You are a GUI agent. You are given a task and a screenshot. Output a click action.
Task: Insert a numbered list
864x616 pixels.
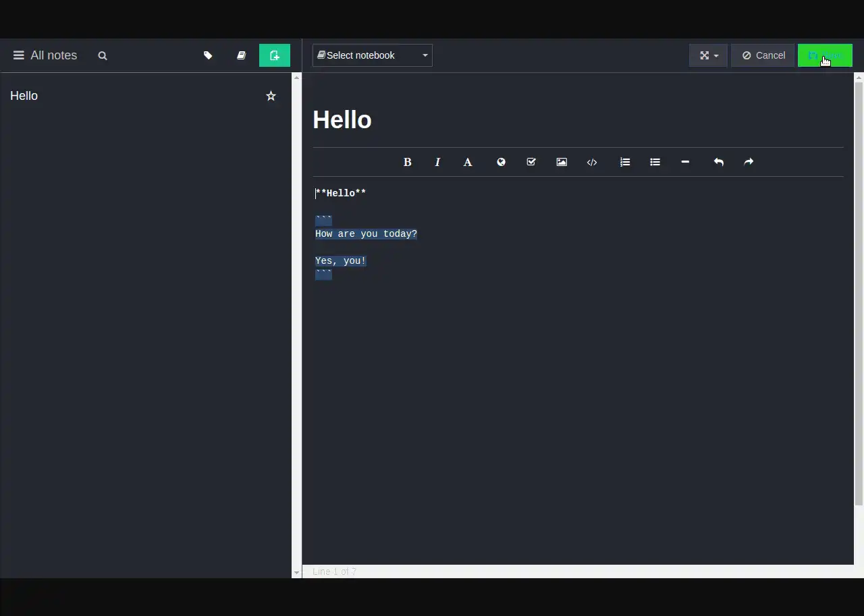click(625, 162)
